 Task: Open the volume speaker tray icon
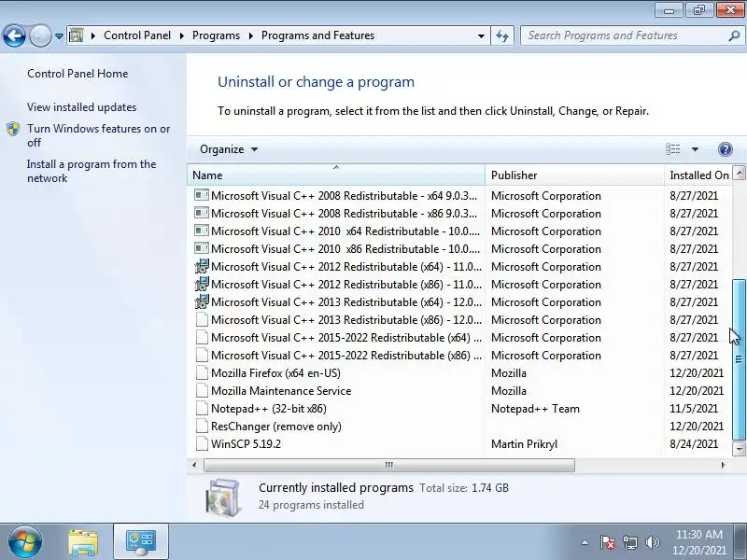652,542
